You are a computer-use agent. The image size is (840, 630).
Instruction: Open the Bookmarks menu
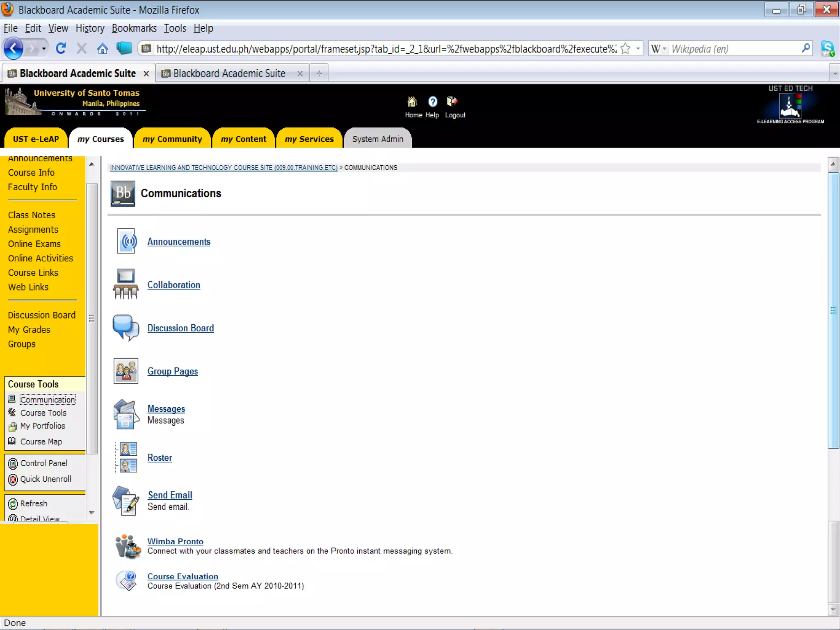(x=134, y=28)
